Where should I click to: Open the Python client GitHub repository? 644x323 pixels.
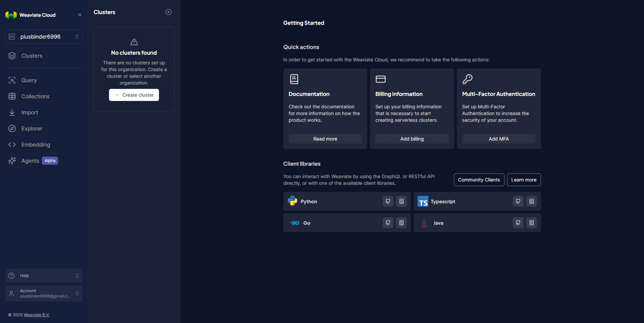coord(388,201)
